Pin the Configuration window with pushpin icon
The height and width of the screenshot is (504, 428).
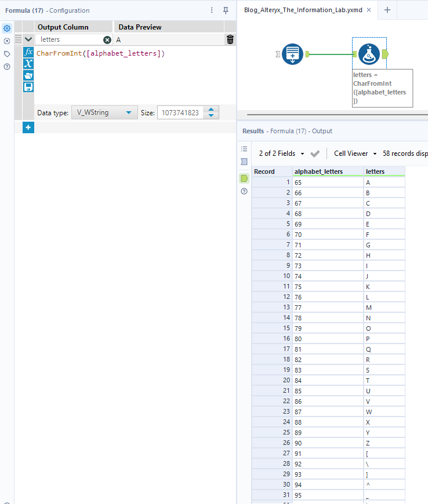226,10
